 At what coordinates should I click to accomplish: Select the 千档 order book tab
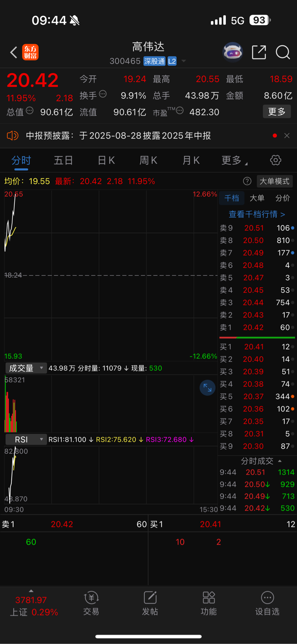(232, 198)
